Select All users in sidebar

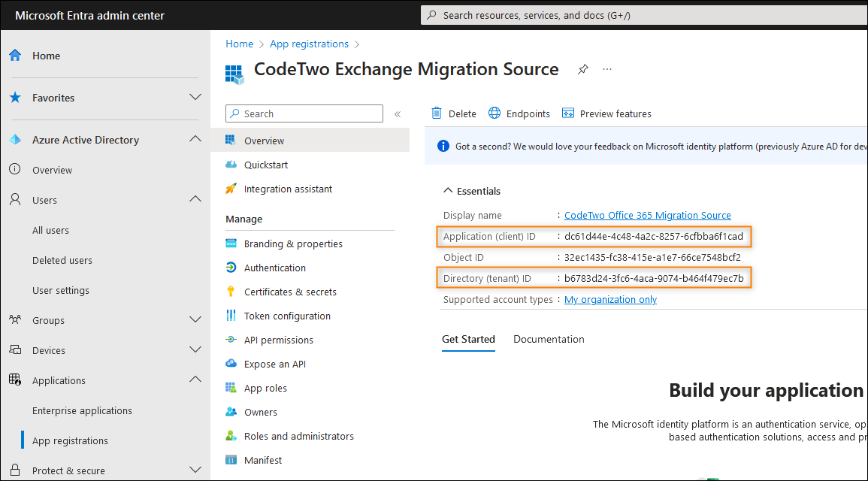(50, 230)
